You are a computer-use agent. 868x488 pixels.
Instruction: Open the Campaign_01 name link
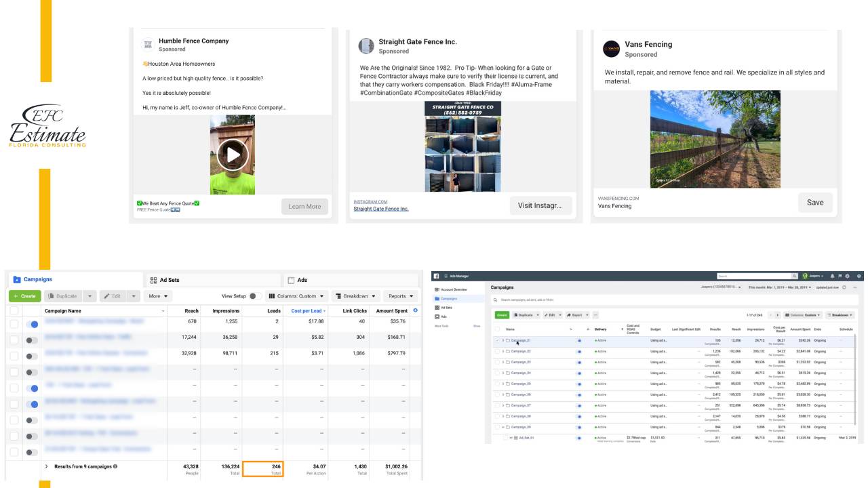(521, 340)
